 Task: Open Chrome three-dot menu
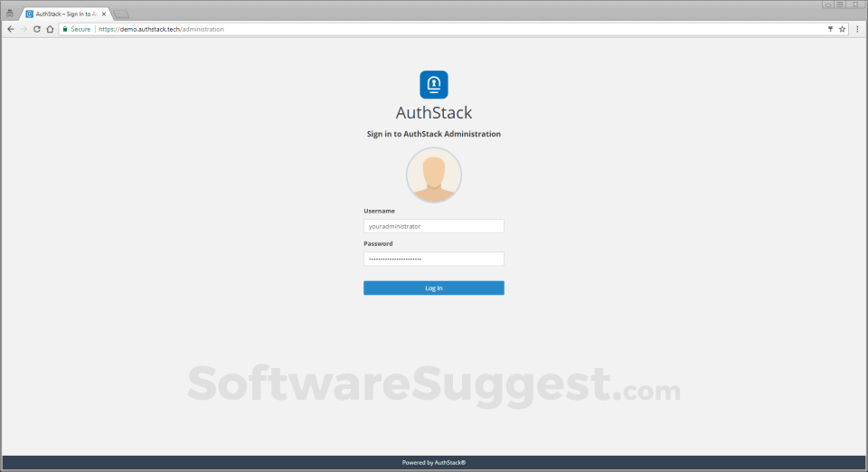click(x=857, y=29)
